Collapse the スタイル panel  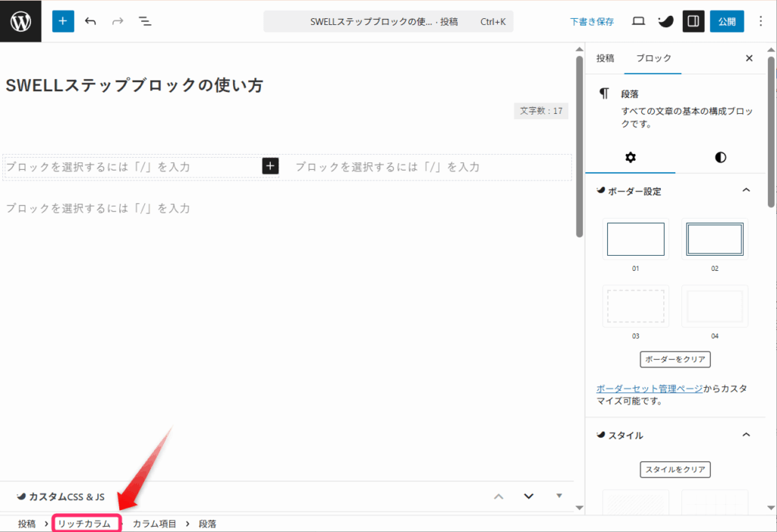tap(746, 435)
